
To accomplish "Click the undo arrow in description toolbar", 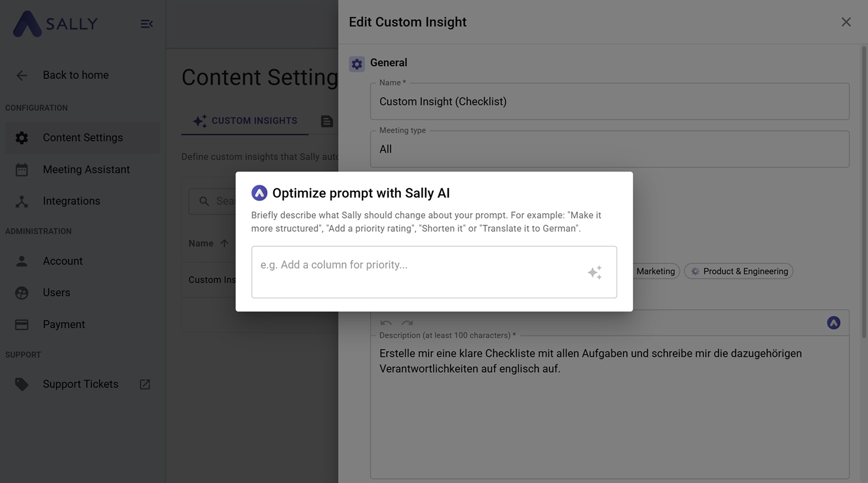I will (386, 323).
